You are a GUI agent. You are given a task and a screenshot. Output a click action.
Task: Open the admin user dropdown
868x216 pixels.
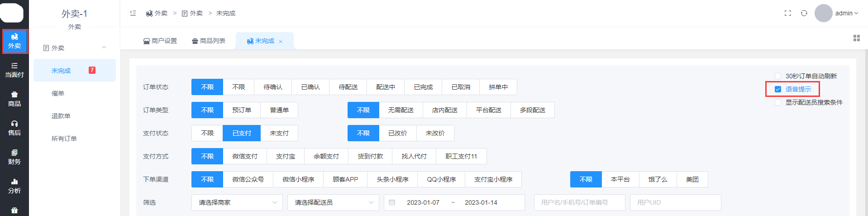pyautogui.click(x=847, y=13)
